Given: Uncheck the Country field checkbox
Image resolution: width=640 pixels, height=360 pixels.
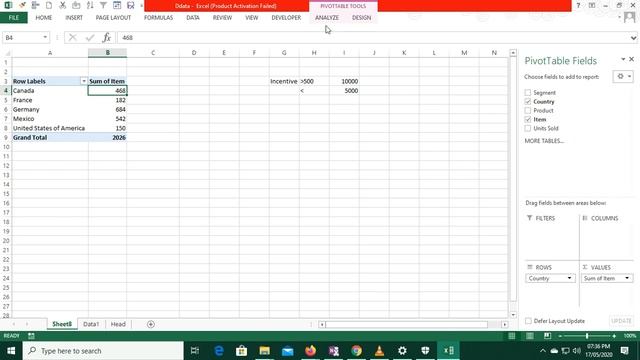Looking at the screenshot, I should (528, 101).
